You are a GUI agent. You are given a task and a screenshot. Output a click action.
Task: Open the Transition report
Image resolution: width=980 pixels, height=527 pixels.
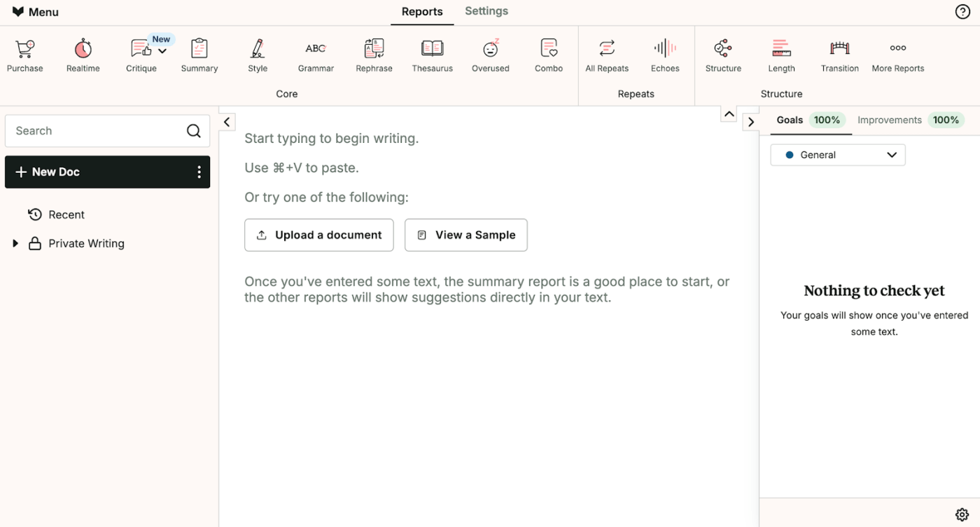coord(840,56)
